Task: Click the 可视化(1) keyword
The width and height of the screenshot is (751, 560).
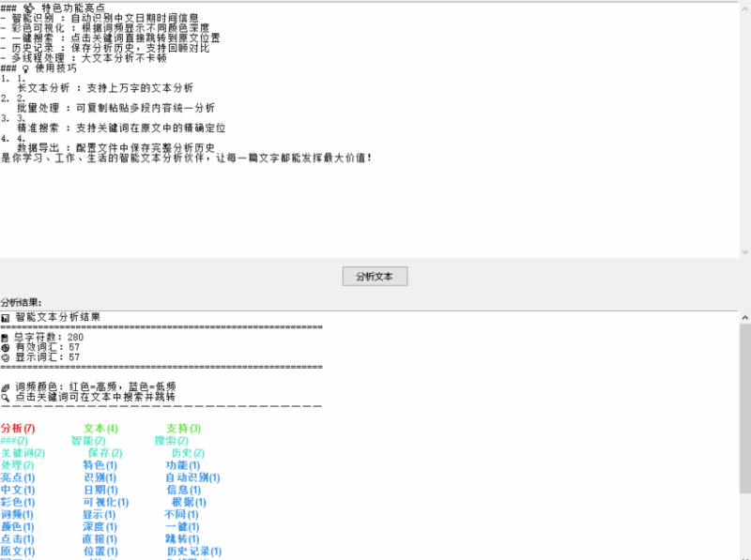Action: point(105,502)
